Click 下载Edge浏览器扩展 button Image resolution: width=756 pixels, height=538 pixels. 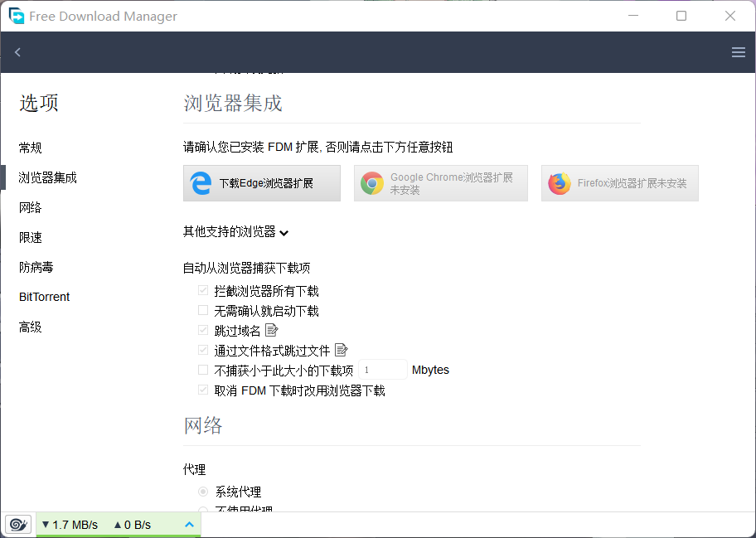point(262,183)
